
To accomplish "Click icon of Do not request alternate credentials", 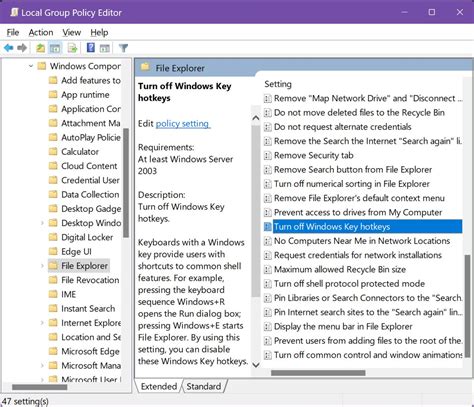I will coord(267,127).
